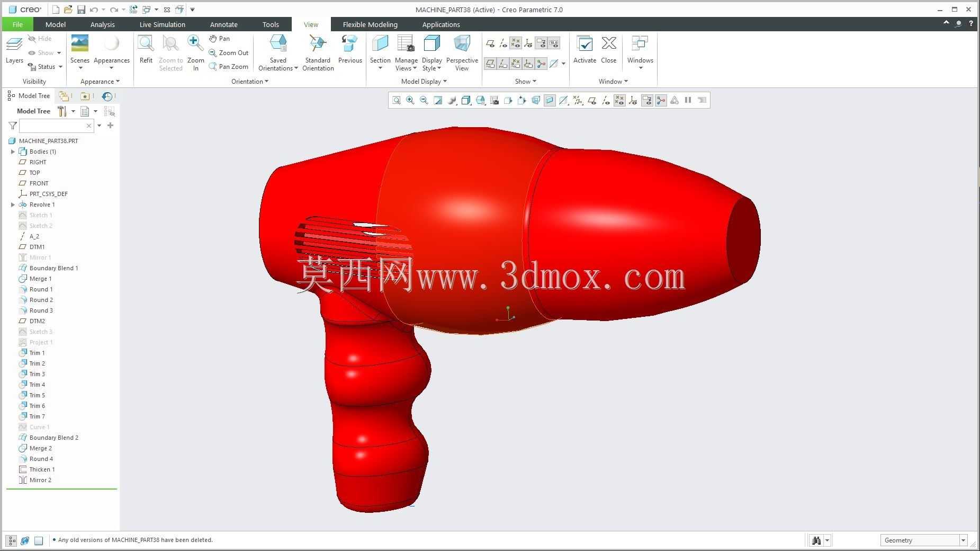The image size is (980, 551).
Task: Toggle coordinate system display in Show group
Action: [x=528, y=43]
